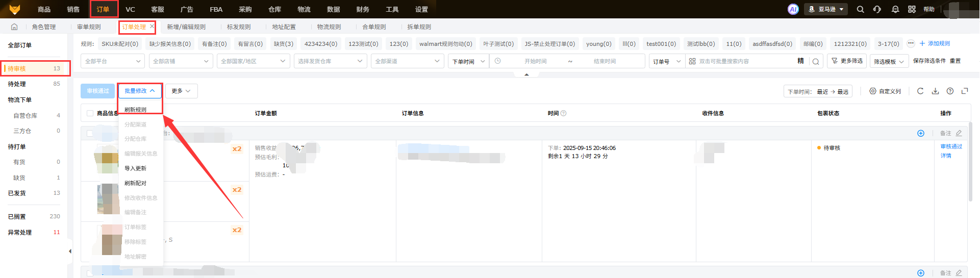Screen dimensions: 980x278
Task: Click the 重置 filter button
Action: (956, 61)
